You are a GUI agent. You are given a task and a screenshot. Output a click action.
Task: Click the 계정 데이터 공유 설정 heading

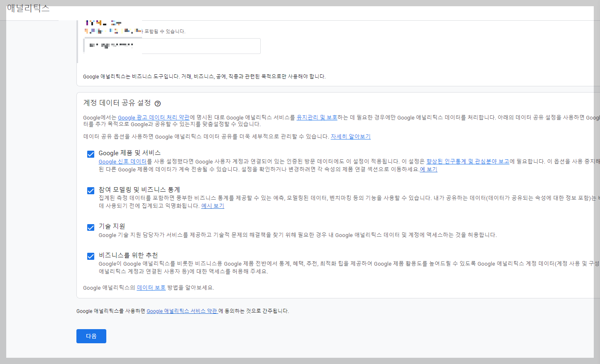(x=117, y=103)
